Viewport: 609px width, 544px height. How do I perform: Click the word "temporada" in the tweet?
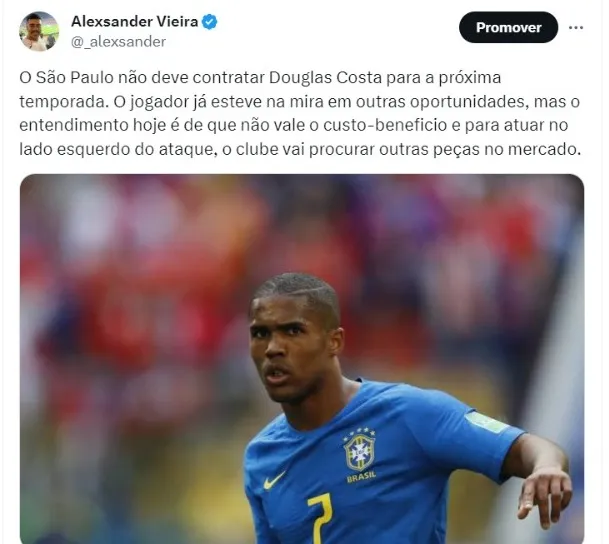click(x=63, y=102)
